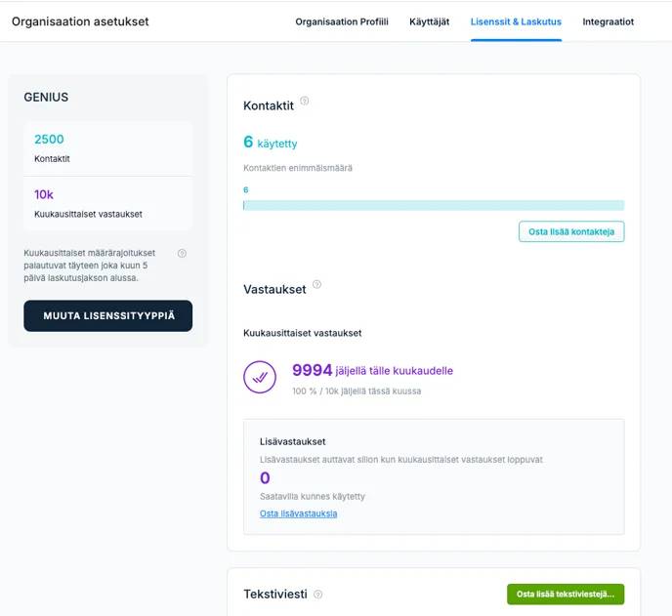Switch to the Organisaation Profiili tab
Viewport: 672px width, 616px height.
[342, 21]
